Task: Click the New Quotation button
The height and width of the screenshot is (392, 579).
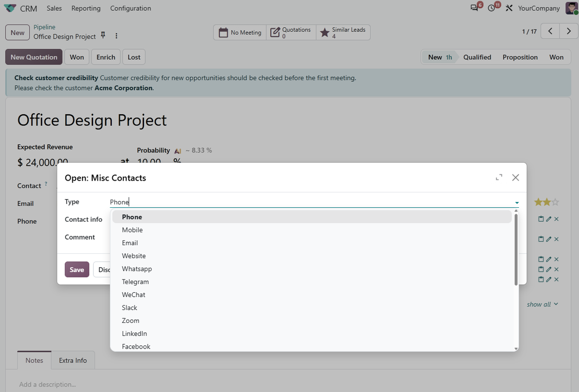Action: click(x=34, y=57)
